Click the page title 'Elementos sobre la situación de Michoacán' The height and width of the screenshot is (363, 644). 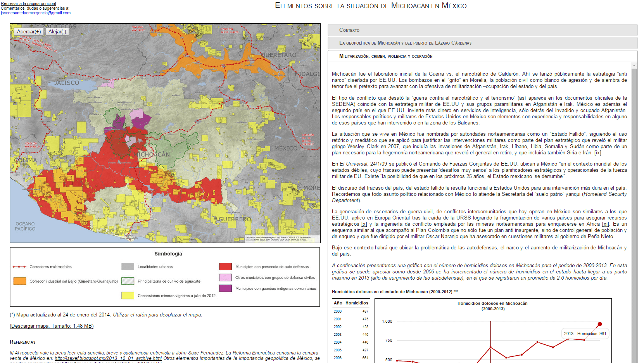click(371, 6)
